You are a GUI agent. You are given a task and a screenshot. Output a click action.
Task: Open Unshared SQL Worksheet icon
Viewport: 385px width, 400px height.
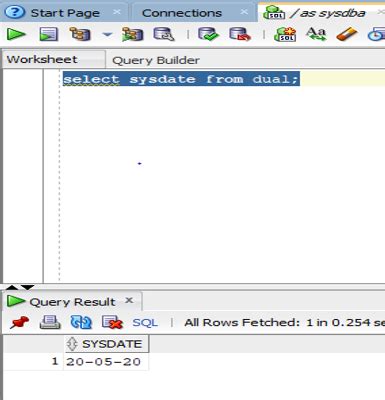point(285,34)
